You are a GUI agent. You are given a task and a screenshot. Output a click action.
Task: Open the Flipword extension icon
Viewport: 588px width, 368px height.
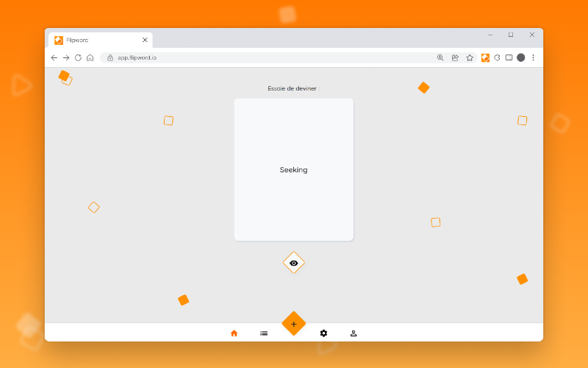coord(485,58)
